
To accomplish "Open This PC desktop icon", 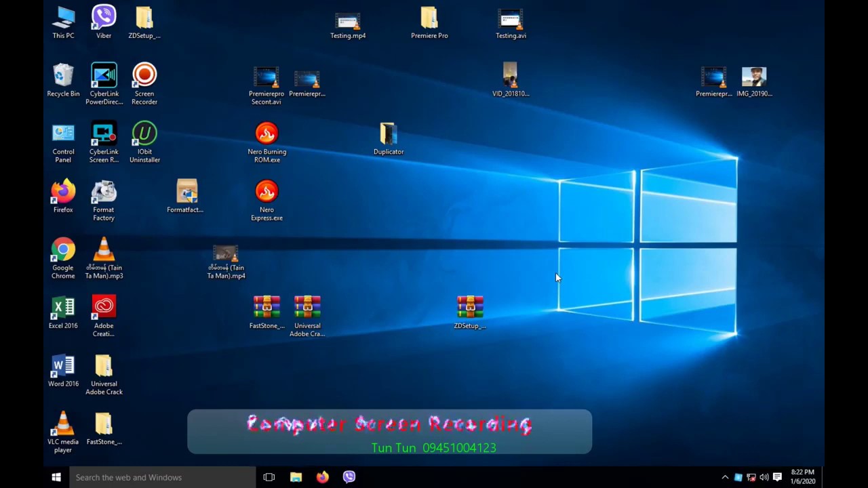I will [x=63, y=22].
